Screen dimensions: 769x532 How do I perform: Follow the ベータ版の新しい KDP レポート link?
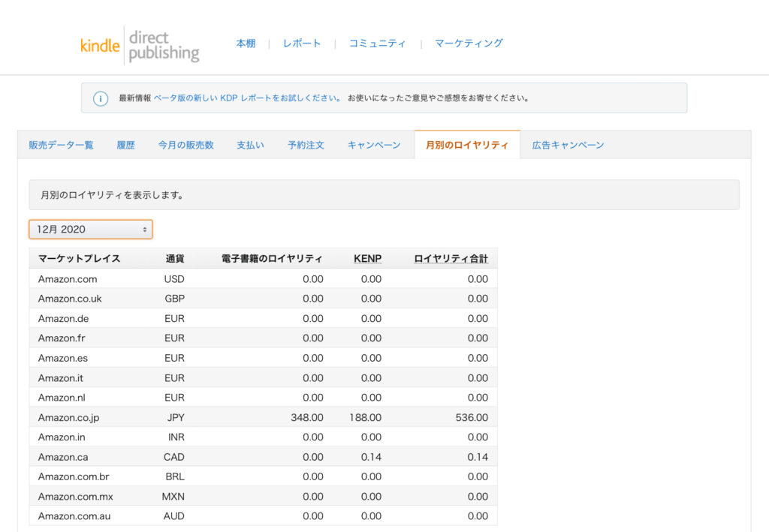pos(247,98)
